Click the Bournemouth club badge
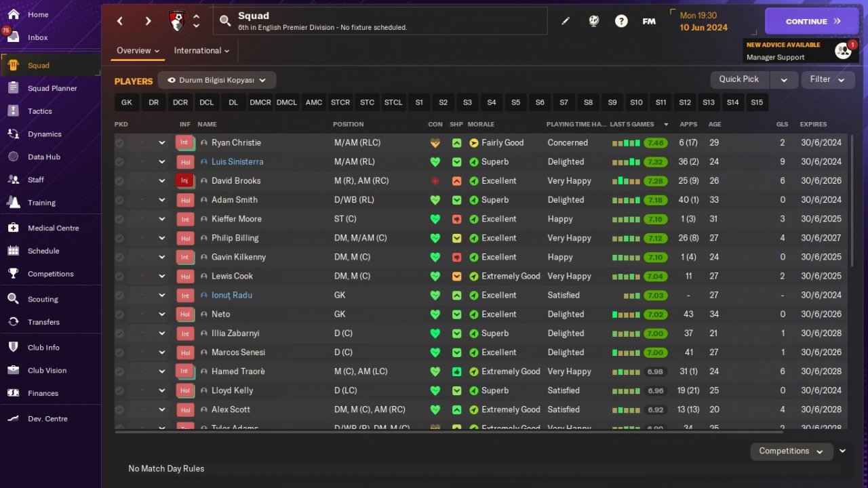 177,21
